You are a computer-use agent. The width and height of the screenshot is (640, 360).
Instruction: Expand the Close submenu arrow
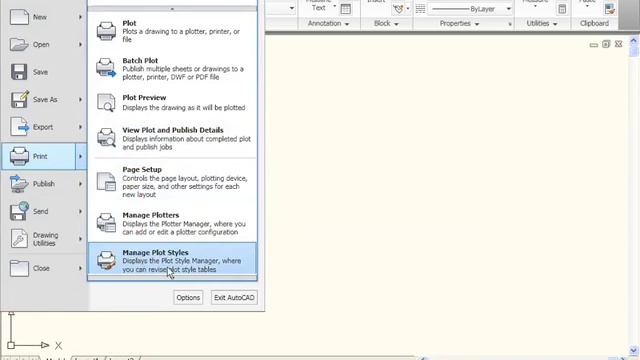tap(80, 269)
